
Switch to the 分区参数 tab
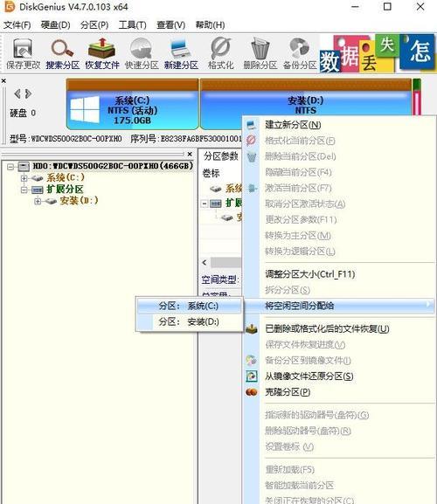(220, 156)
